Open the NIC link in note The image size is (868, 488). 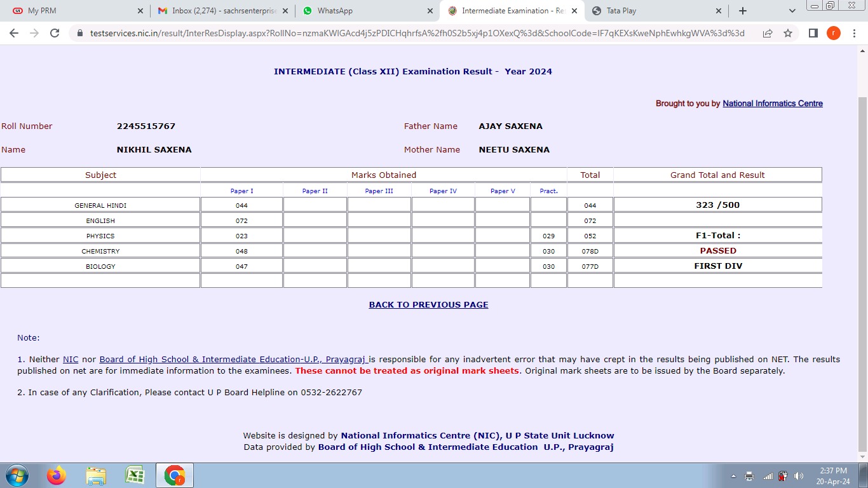click(71, 360)
